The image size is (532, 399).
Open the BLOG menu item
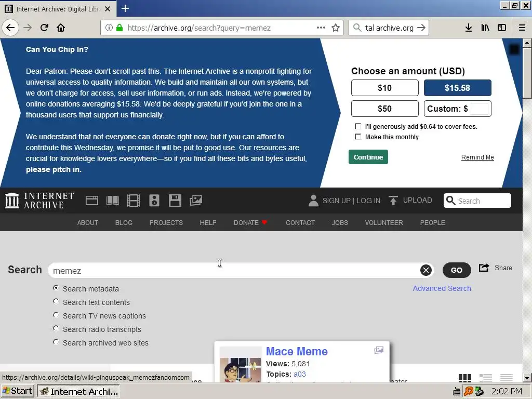point(124,222)
